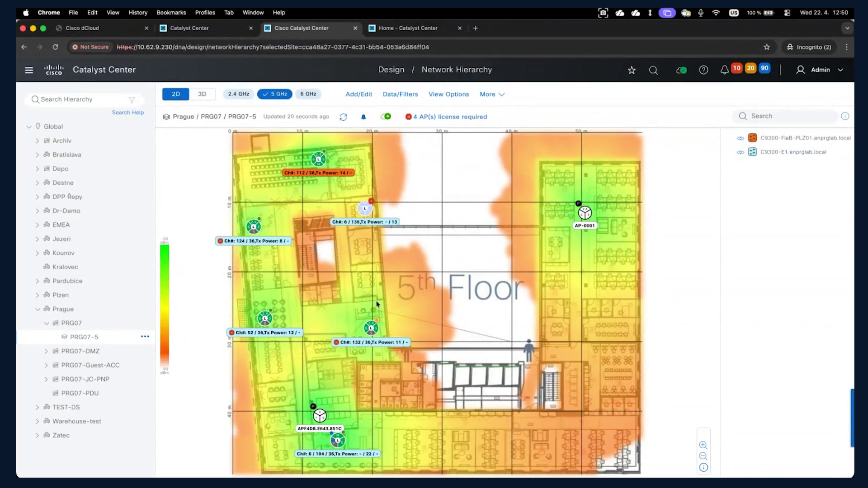
Task: Click the person marker on the floor map
Action: [x=528, y=351]
